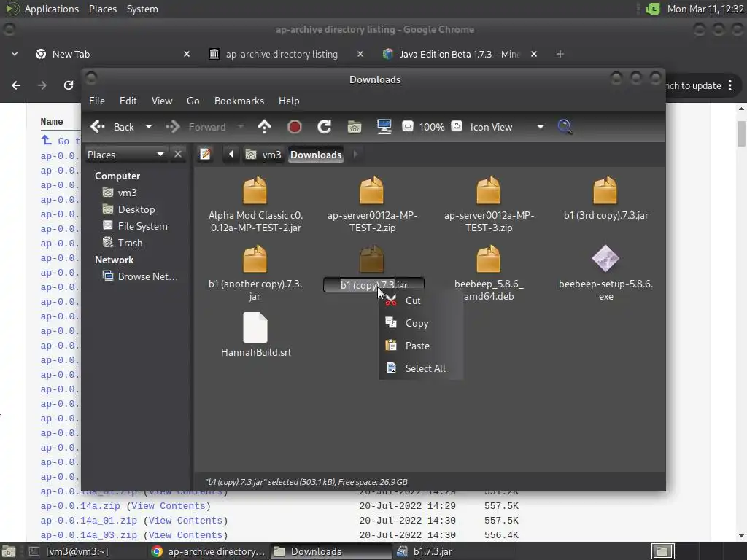Screen dimensions: 747x560
Task: Select ap-server0012a-MP-TEST-2.zip file icon
Action: (x=371, y=190)
